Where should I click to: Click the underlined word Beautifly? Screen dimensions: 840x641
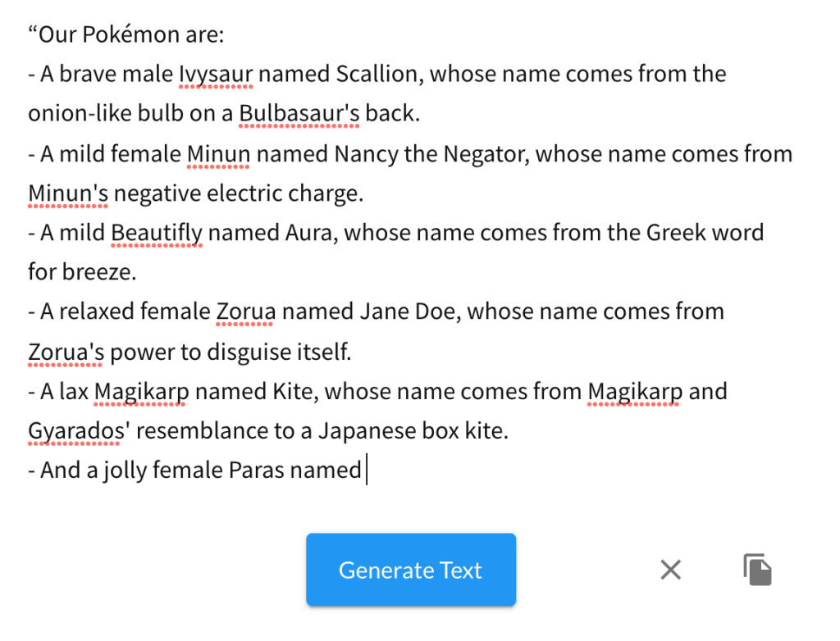point(156,233)
